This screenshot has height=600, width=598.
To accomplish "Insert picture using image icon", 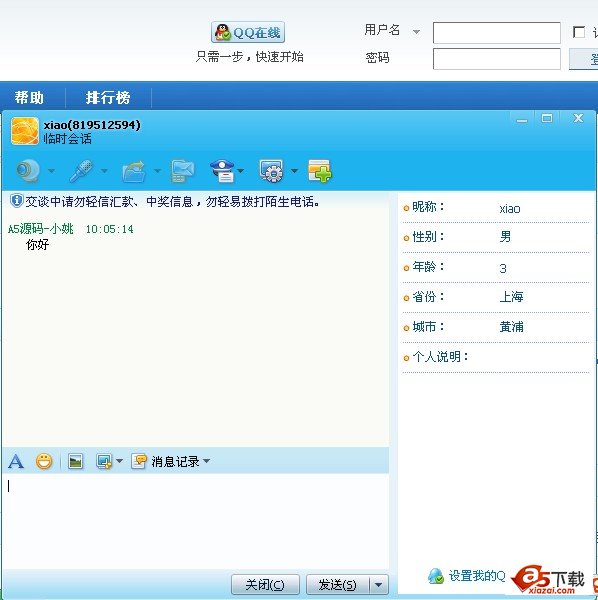I will click(75, 461).
